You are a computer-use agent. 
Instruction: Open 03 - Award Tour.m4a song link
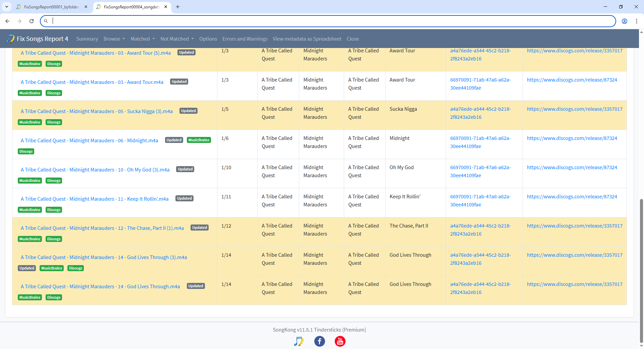pyautogui.click(x=92, y=82)
